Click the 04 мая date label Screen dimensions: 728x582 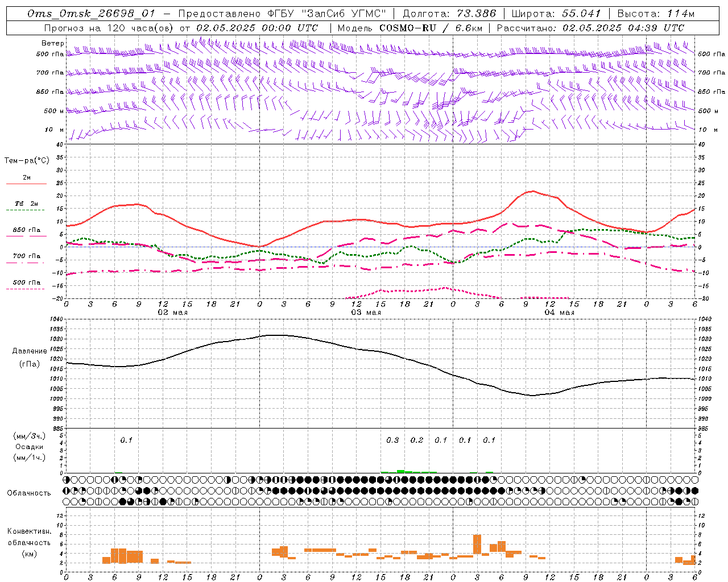559,313
